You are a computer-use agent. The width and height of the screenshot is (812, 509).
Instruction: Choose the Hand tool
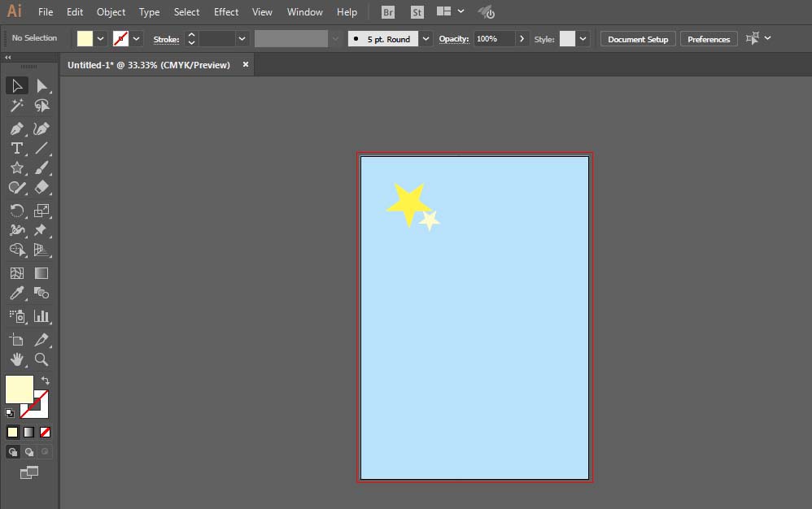tap(16, 359)
